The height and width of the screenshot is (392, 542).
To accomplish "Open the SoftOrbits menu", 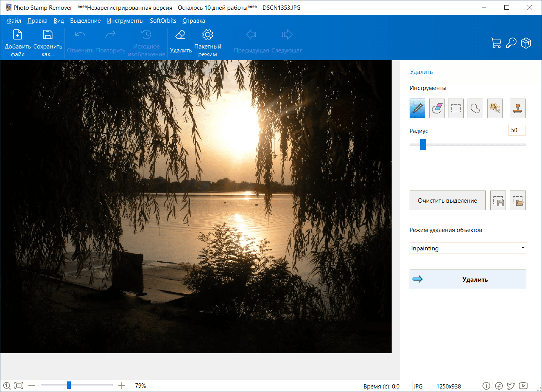I will [163, 21].
